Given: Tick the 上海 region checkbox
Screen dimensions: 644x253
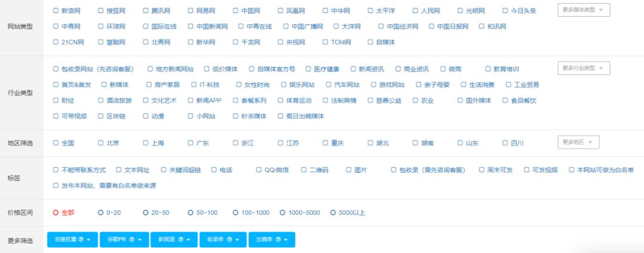Looking at the screenshot, I should click(145, 143).
